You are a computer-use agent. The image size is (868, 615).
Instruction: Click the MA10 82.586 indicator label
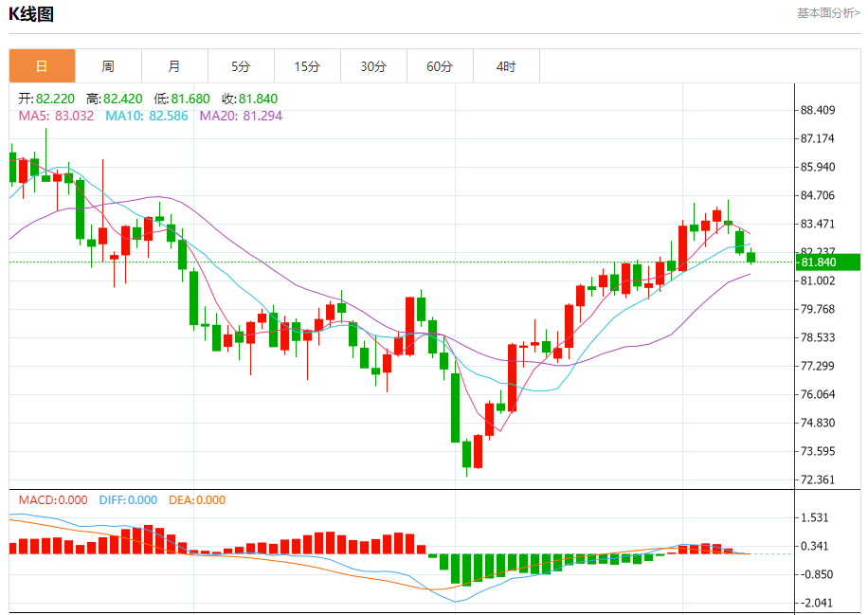147,116
